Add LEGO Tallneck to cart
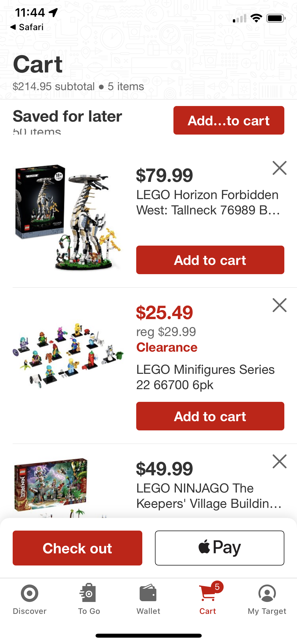 pos(210,260)
